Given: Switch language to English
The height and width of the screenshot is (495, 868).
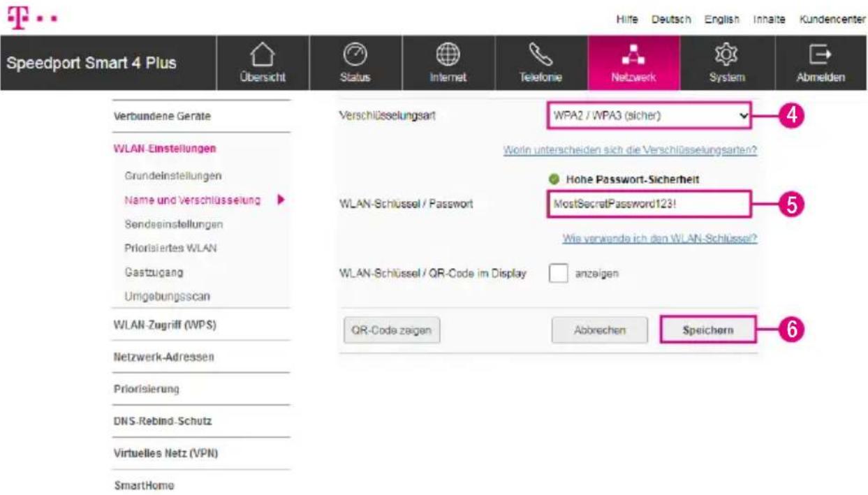Looking at the screenshot, I should click(722, 20).
